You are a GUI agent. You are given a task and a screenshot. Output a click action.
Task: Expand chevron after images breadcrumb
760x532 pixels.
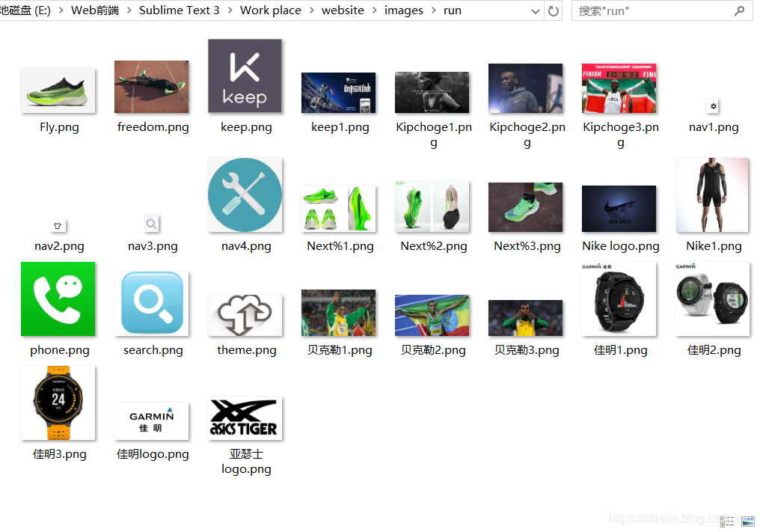click(x=433, y=10)
